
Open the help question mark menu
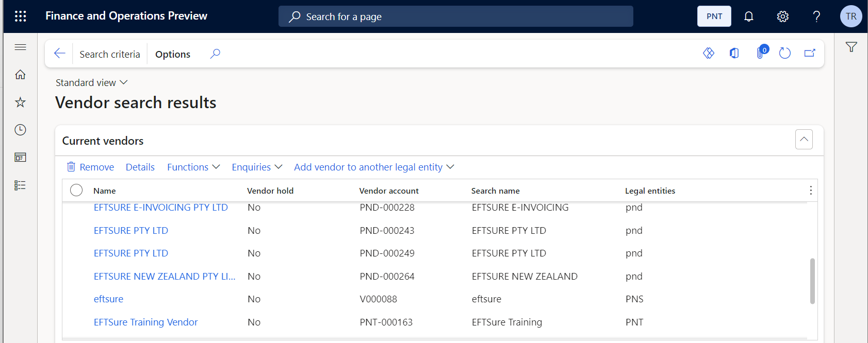coord(816,16)
